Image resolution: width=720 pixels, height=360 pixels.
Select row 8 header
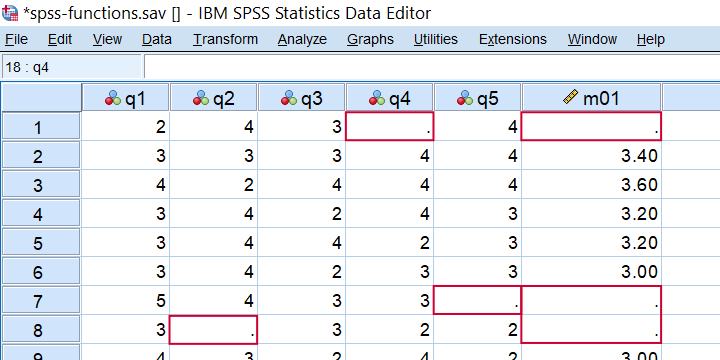(41, 330)
